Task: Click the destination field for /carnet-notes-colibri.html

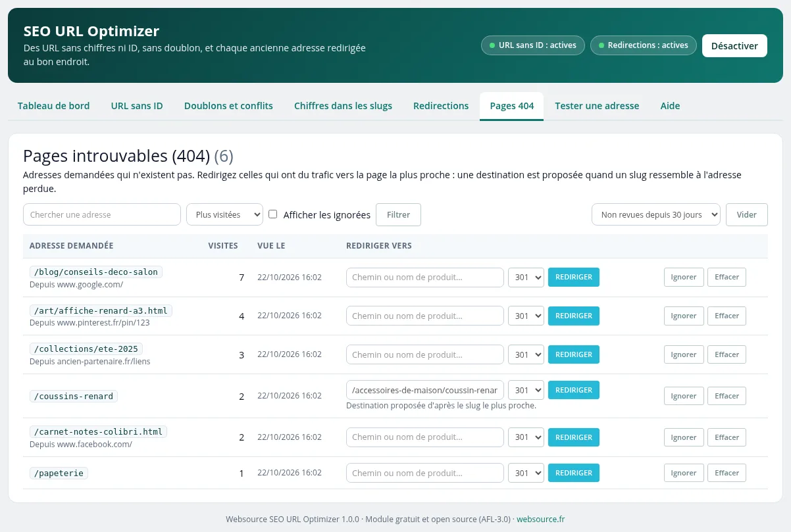Action: pyautogui.click(x=425, y=437)
